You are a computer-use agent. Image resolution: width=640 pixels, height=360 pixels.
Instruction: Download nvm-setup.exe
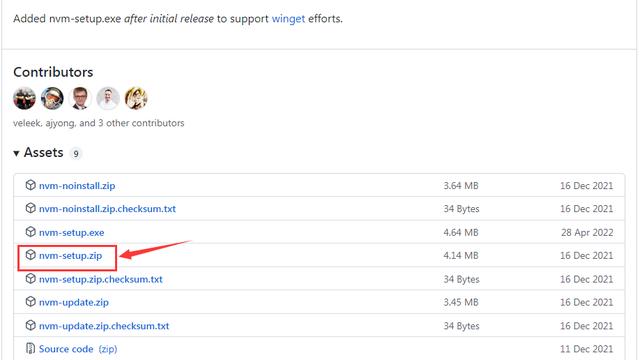pos(71,233)
